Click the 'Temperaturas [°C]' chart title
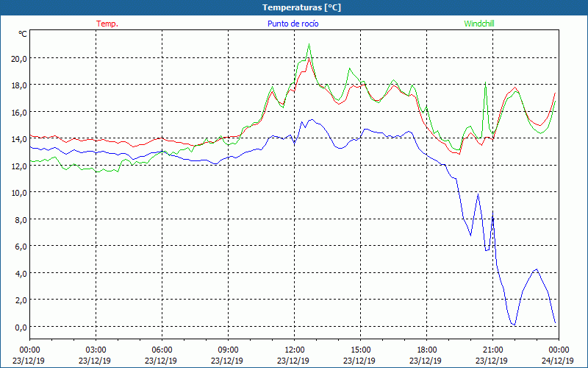The height and width of the screenshot is (368, 588). (x=301, y=7)
